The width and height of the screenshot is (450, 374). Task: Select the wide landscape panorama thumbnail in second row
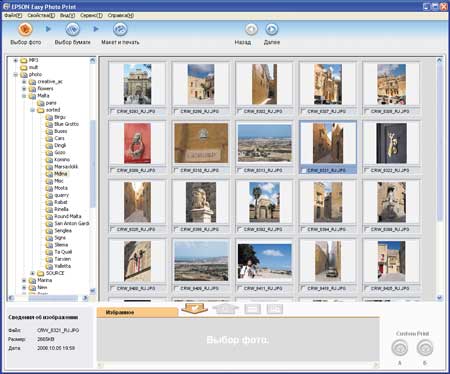(x=264, y=143)
